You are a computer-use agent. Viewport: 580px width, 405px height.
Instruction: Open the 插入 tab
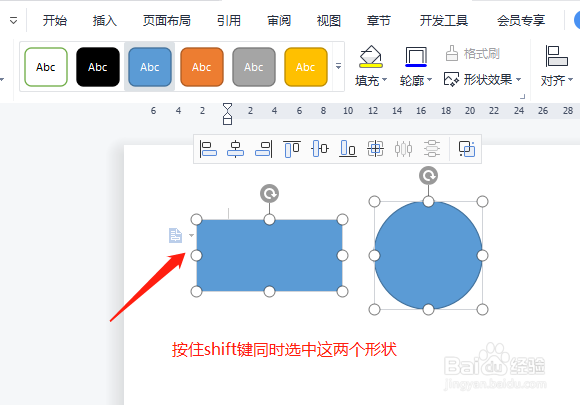pyautogui.click(x=105, y=20)
